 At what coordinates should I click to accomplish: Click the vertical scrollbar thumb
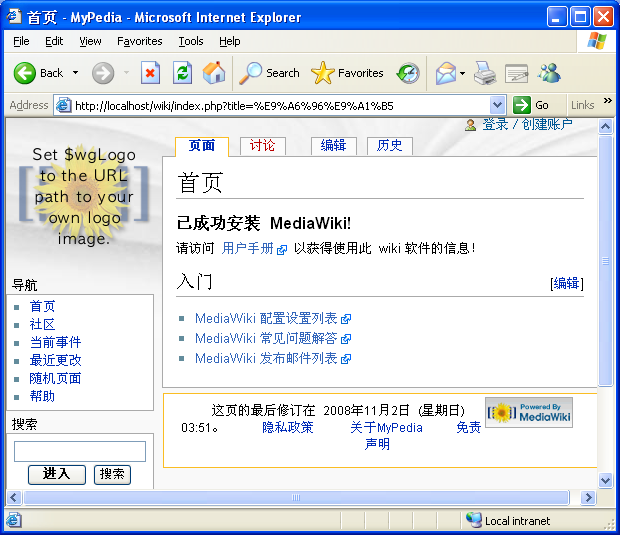[605, 261]
